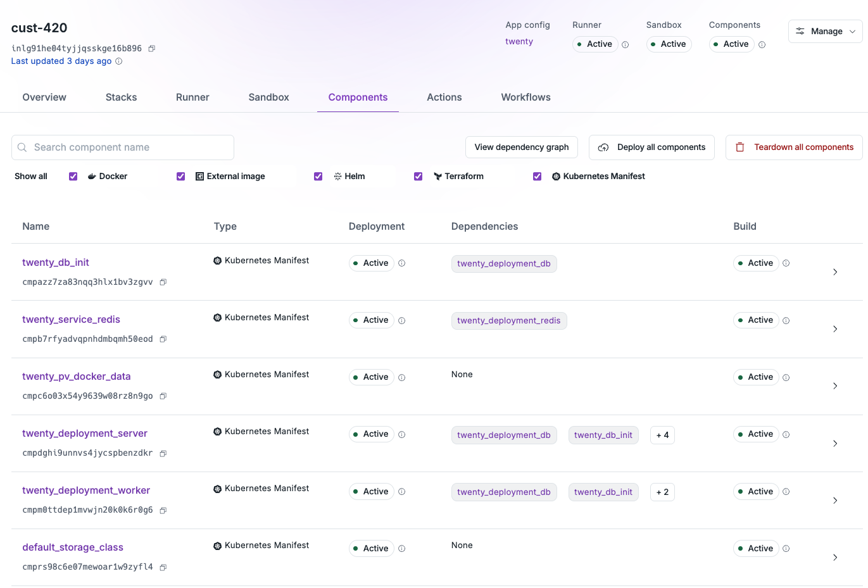Screen dimensions: 868x588
Task: Uncheck the Docker filter checkbox
Action: click(73, 176)
